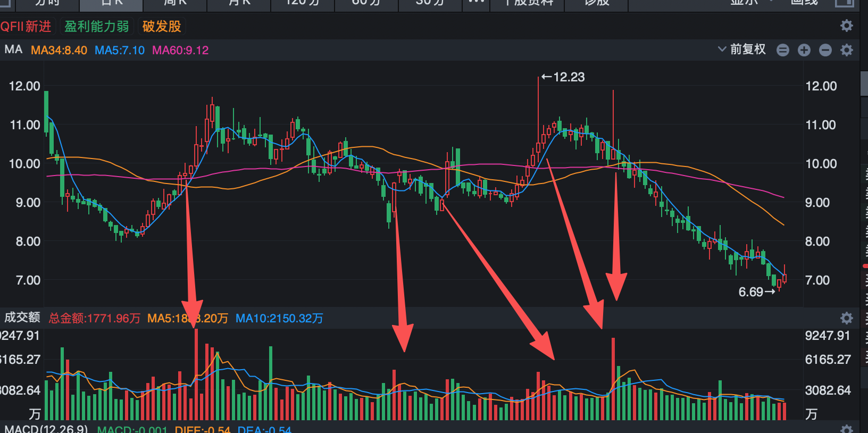Click 6165.27 on the right volume axis

pyautogui.click(x=828, y=360)
